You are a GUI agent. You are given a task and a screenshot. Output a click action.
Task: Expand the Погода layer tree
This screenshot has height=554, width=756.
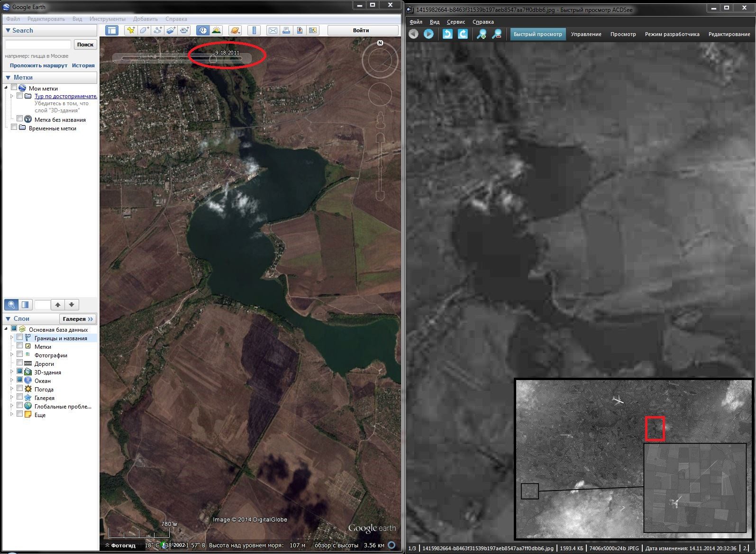[12, 389]
